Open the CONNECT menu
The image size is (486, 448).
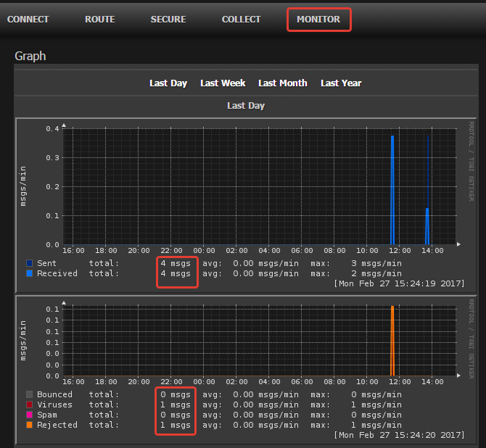28,19
